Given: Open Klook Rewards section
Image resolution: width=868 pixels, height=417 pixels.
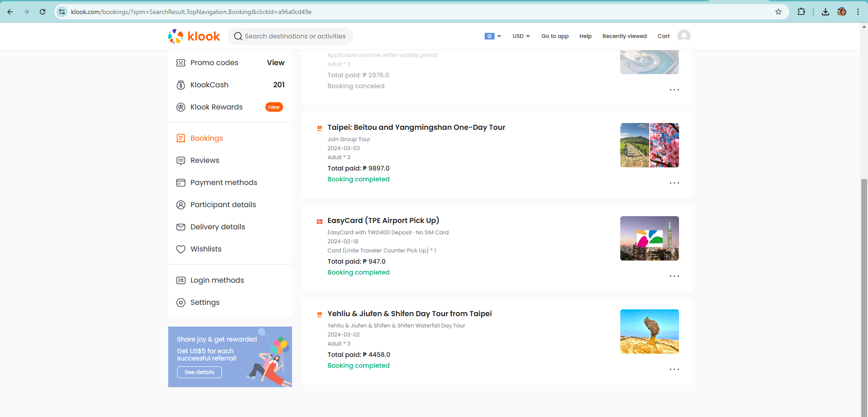Looking at the screenshot, I should 230,107.
